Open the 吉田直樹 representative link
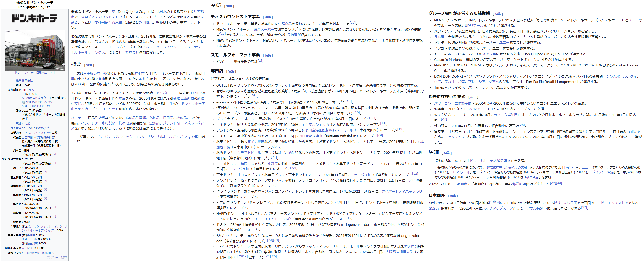Image resolution: width=644 pixels, height=261 pixels. click(27, 138)
